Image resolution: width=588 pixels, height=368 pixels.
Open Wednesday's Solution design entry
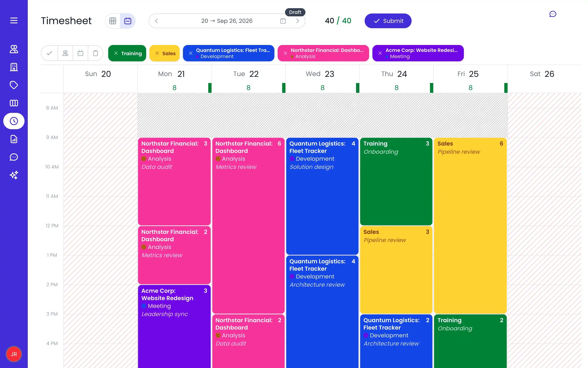[x=322, y=196]
